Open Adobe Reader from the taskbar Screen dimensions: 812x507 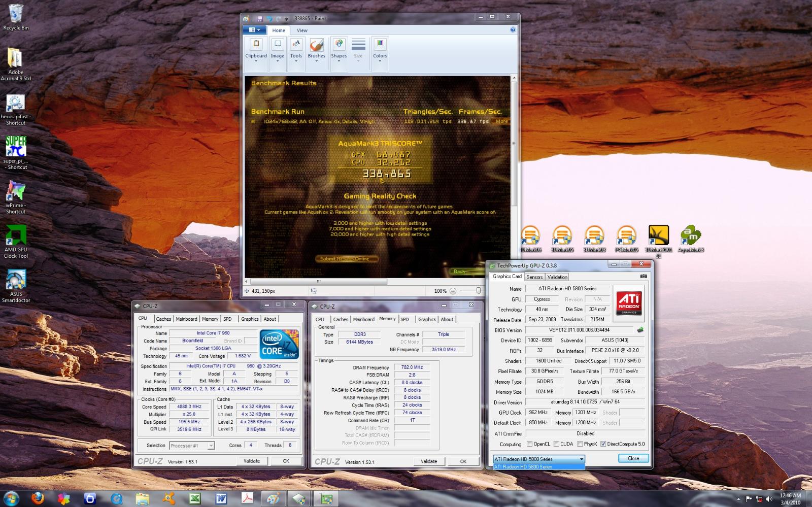coord(247,499)
